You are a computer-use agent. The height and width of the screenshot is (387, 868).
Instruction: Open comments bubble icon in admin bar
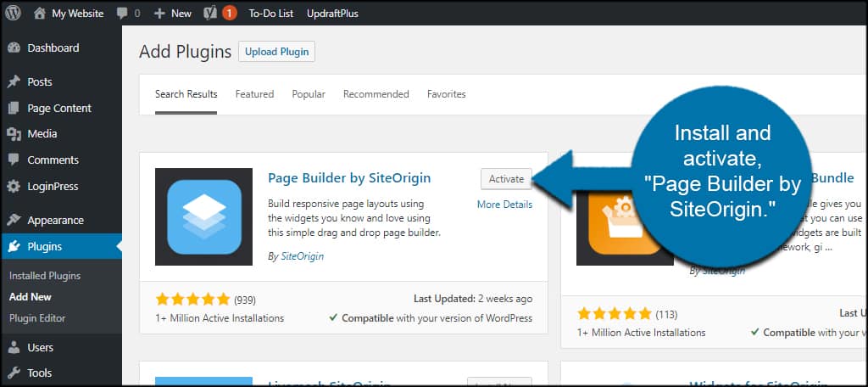pos(122,14)
